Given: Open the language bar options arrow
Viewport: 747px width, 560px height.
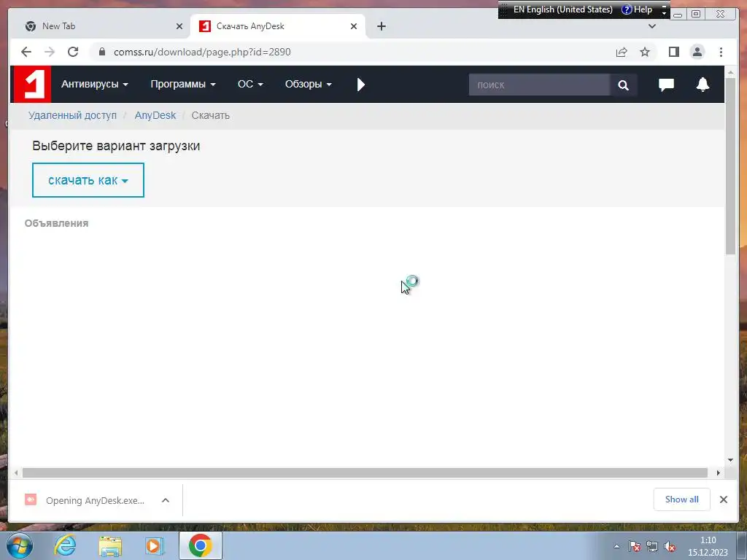Looking at the screenshot, I should (x=664, y=9).
